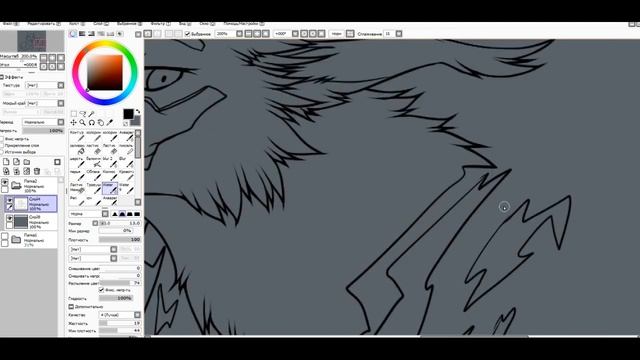Show the RGB slider panel icon
Screen dimensions: 640x360
point(82,34)
